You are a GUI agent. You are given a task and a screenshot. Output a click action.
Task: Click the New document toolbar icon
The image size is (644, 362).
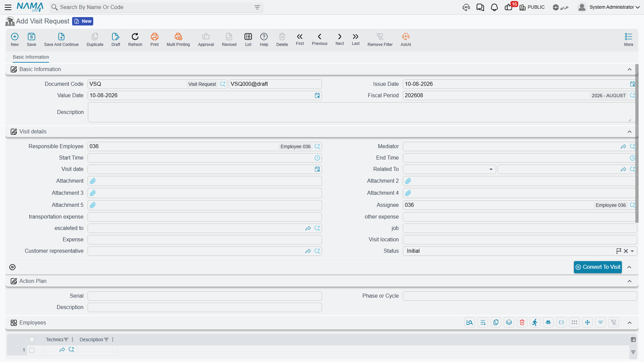[15, 40]
